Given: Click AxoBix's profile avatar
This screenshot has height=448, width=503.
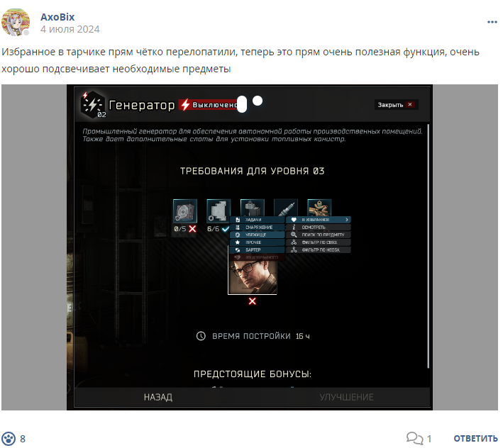Looking at the screenshot, I should 16,22.
